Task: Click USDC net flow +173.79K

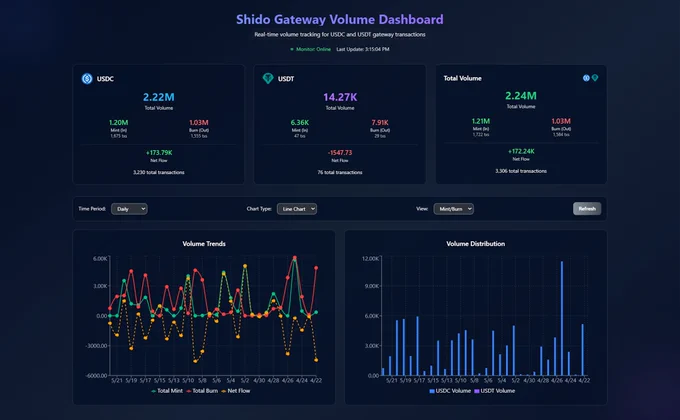Action: pyautogui.click(x=159, y=153)
